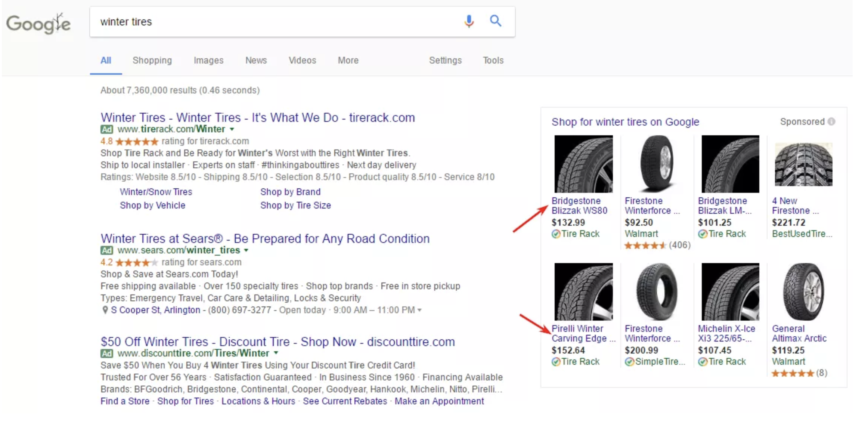
Task: Expand the Sears store hours dropdown arrow
Action: [x=419, y=310]
